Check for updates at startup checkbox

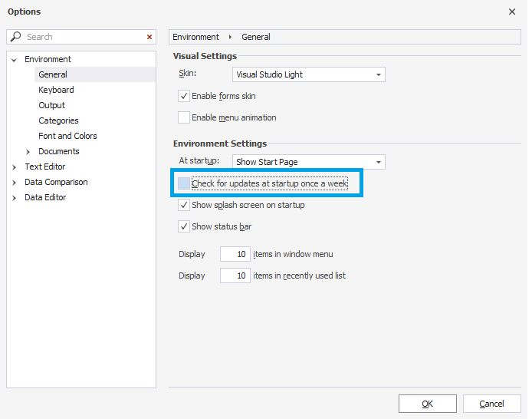(184, 183)
